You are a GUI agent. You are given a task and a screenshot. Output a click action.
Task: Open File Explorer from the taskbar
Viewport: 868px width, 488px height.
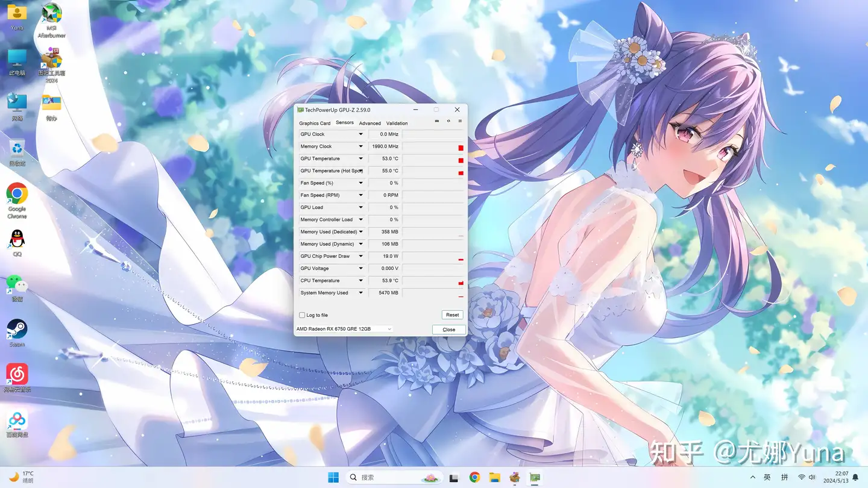point(495,477)
